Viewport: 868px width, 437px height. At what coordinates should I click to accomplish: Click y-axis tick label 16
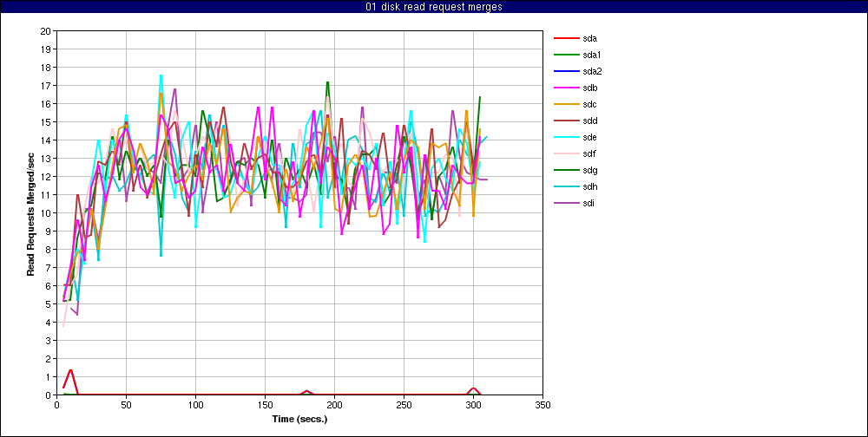coord(46,103)
